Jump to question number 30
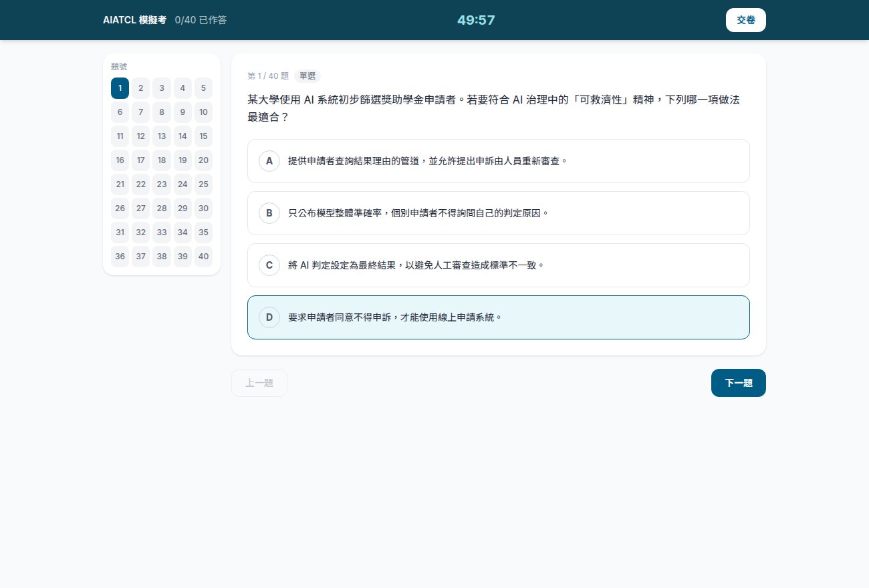This screenshot has height=588, width=869. coord(204,208)
